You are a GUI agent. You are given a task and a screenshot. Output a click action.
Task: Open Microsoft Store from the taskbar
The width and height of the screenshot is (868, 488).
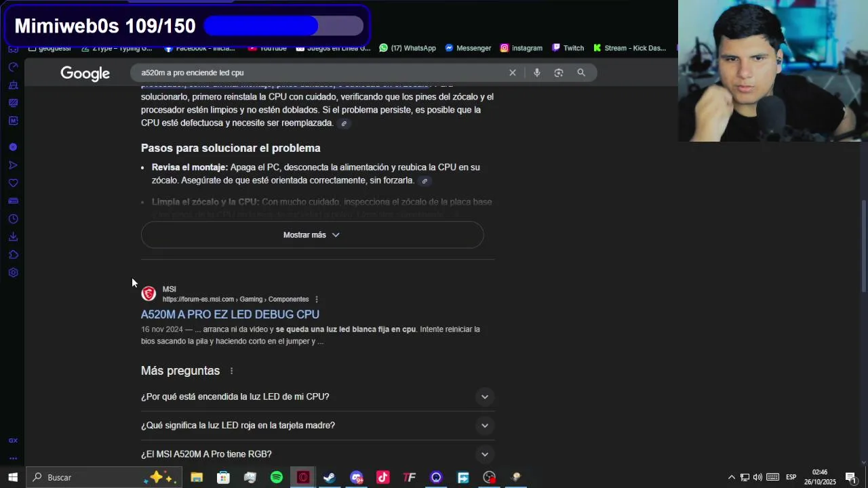[223, 477]
